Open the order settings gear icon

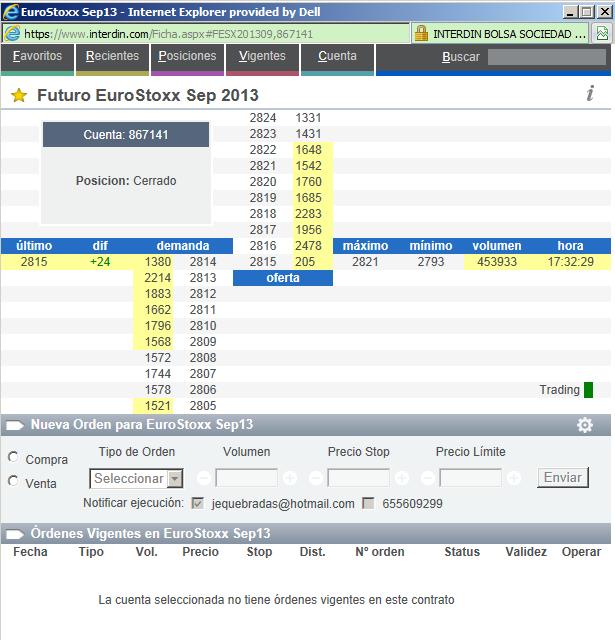584,425
